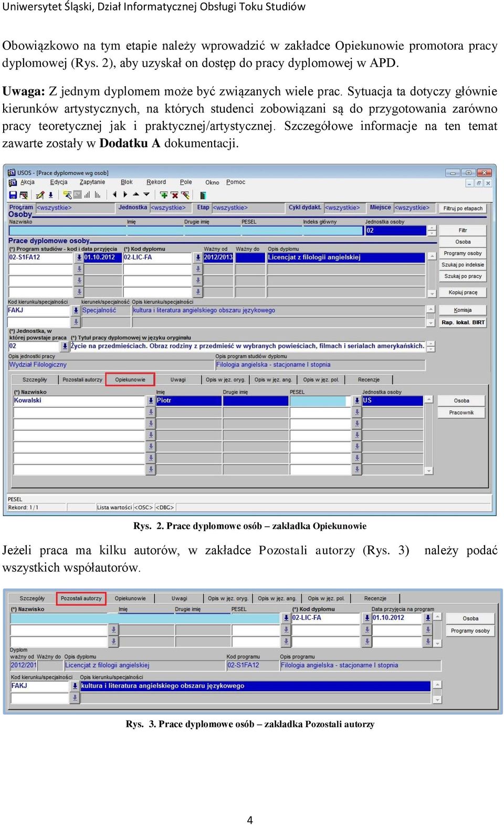Screen dimensions: 504x825
Task: Open value list beside program 02-S1FA12
Action: tap(79, 257)
